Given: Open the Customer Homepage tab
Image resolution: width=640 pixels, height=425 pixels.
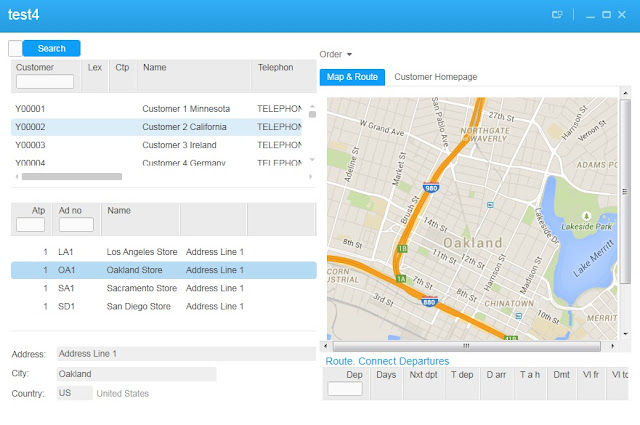Looking at the screenshot, I should (x=436, y=77).
